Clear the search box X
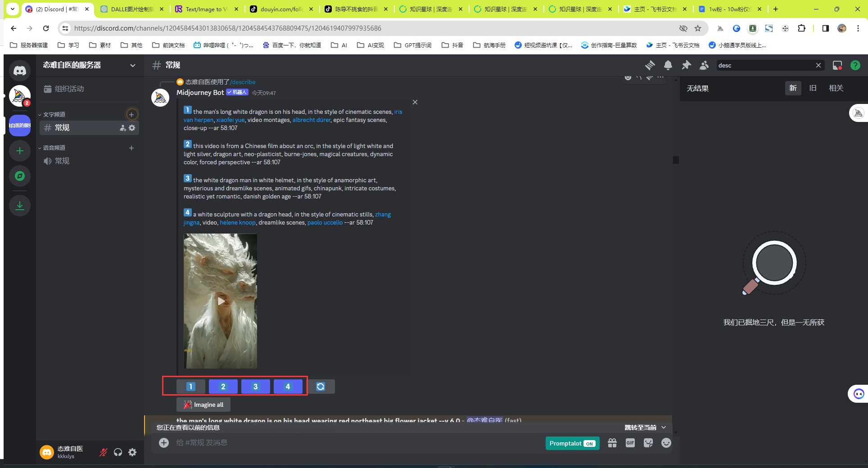This screenshot has height=468, width=868. click(818, 65)
